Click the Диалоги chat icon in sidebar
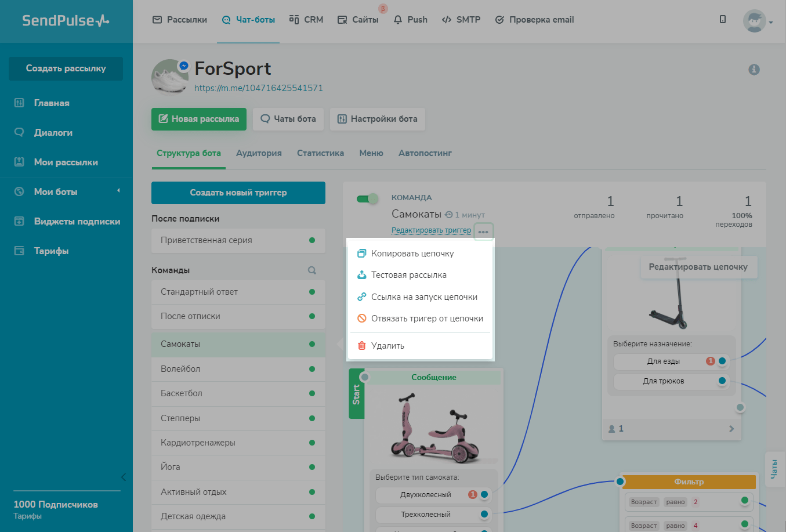Screen dimensions: 786x532 [x=19, y=132]
